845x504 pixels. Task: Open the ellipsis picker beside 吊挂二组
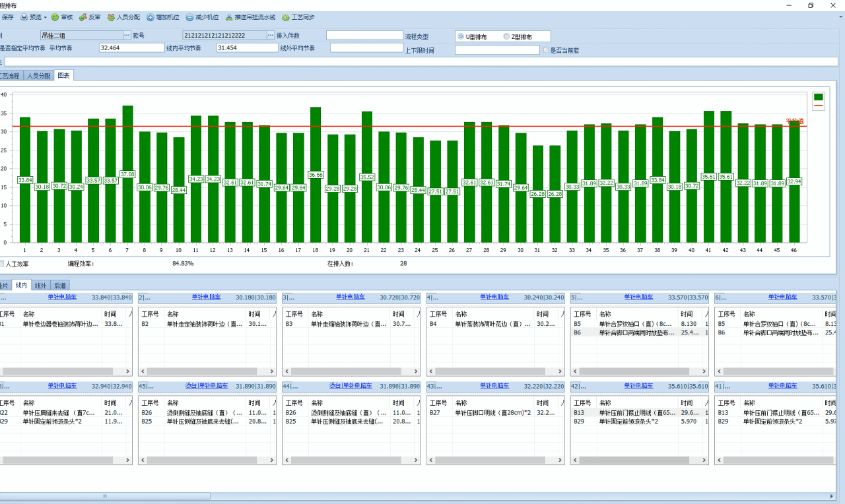tap(127, 36)
